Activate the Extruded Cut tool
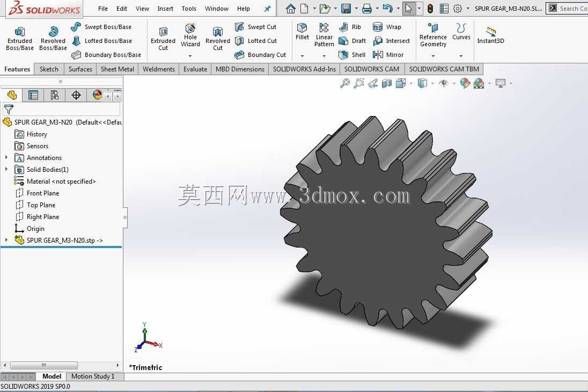Image resolution: width=588 pixels, height=392 pixels. click(163, 39)
